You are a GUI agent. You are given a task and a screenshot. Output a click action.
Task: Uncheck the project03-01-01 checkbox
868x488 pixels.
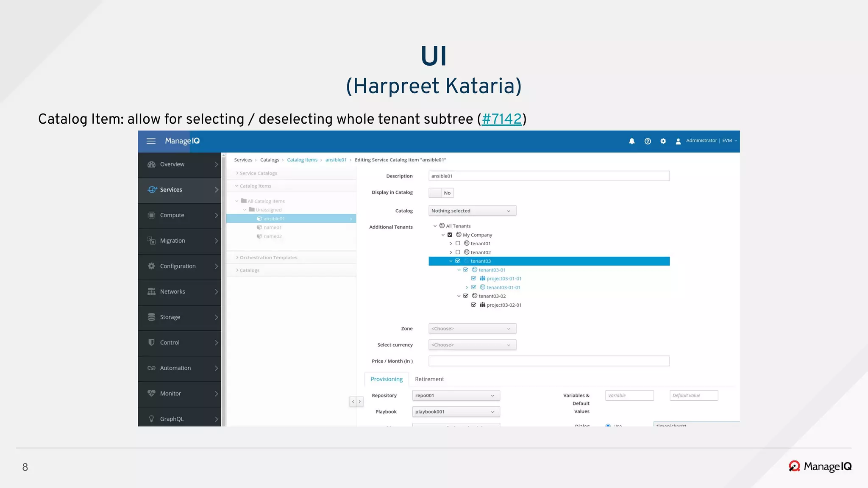tap(474, 278)
